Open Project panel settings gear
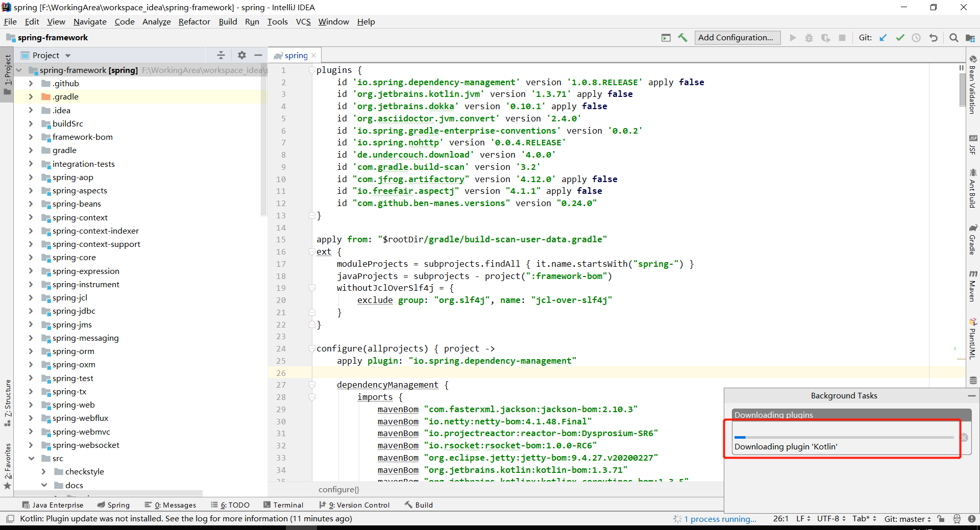980x530 pixels. 242,55
